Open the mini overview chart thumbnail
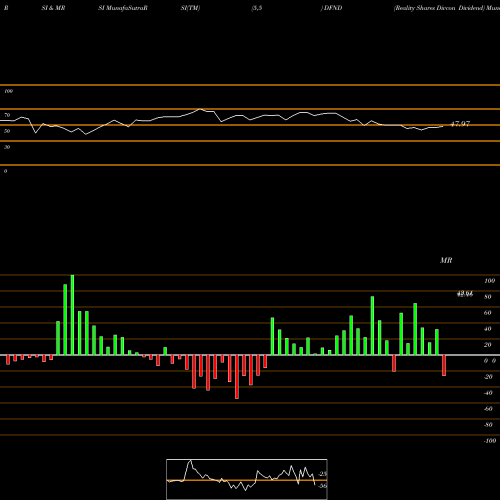Screen dimensions: 500x500 coord(247,479)
